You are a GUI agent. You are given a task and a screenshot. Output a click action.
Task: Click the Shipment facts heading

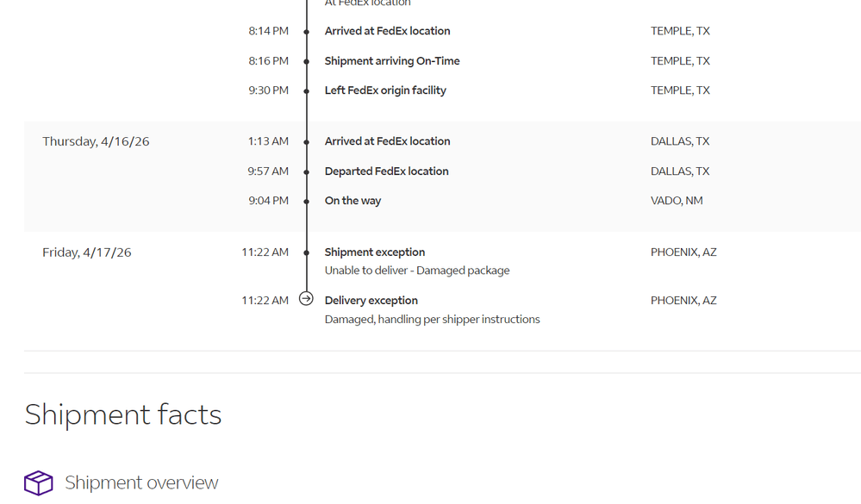123,414
